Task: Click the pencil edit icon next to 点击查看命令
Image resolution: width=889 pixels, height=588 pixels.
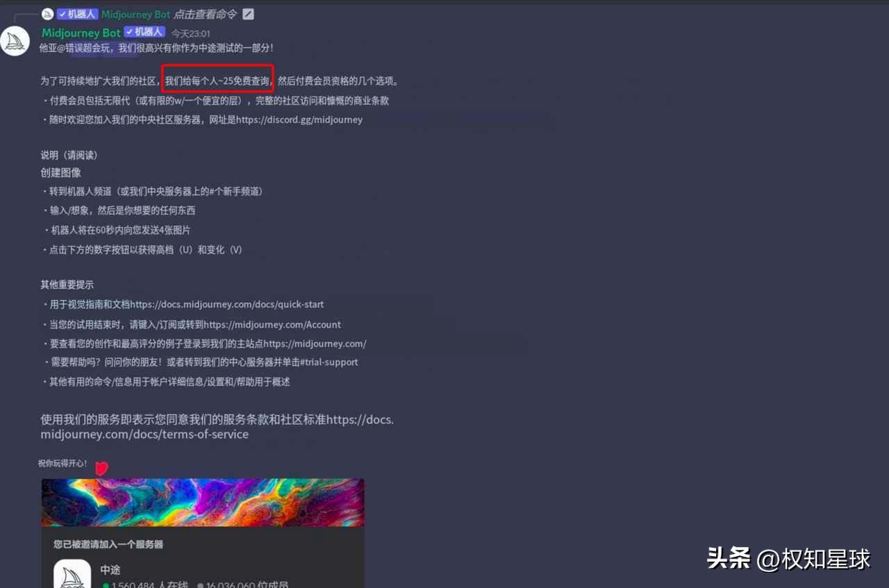Action: coord(249,13)
